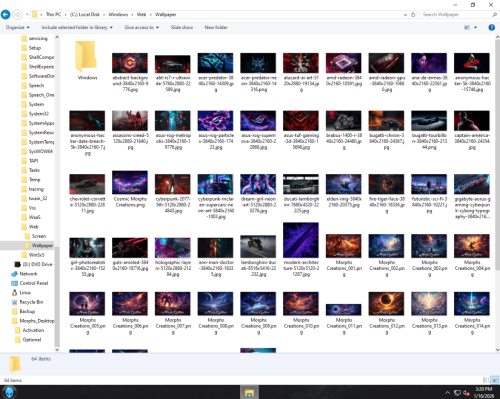Open the recent locations dropdown arrow

[x=27, y=15]
